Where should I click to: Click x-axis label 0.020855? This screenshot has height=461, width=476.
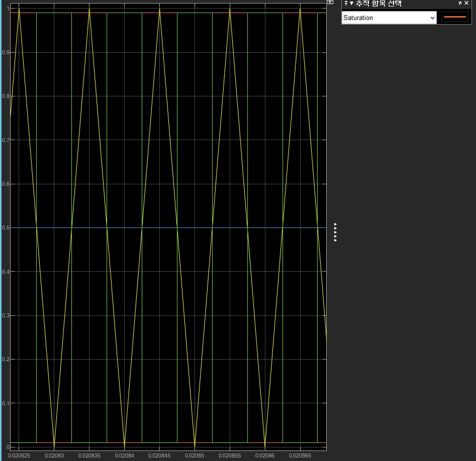click(230, 455)
